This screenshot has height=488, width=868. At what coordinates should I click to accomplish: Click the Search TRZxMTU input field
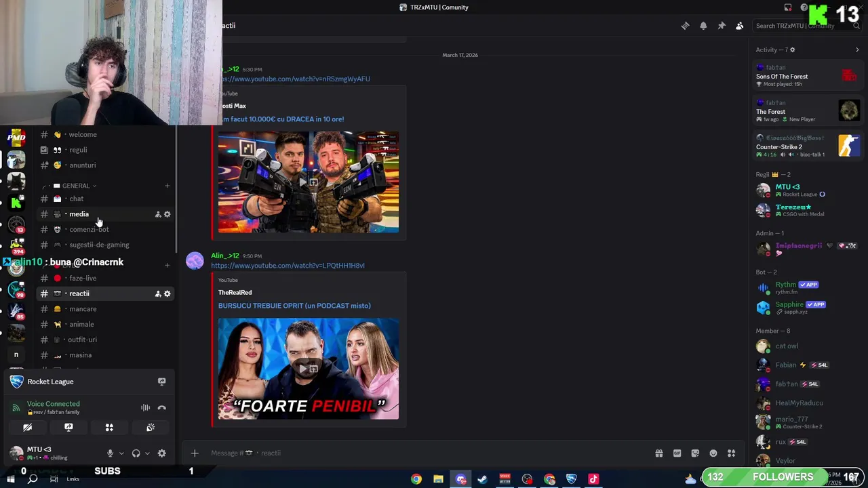807,26
